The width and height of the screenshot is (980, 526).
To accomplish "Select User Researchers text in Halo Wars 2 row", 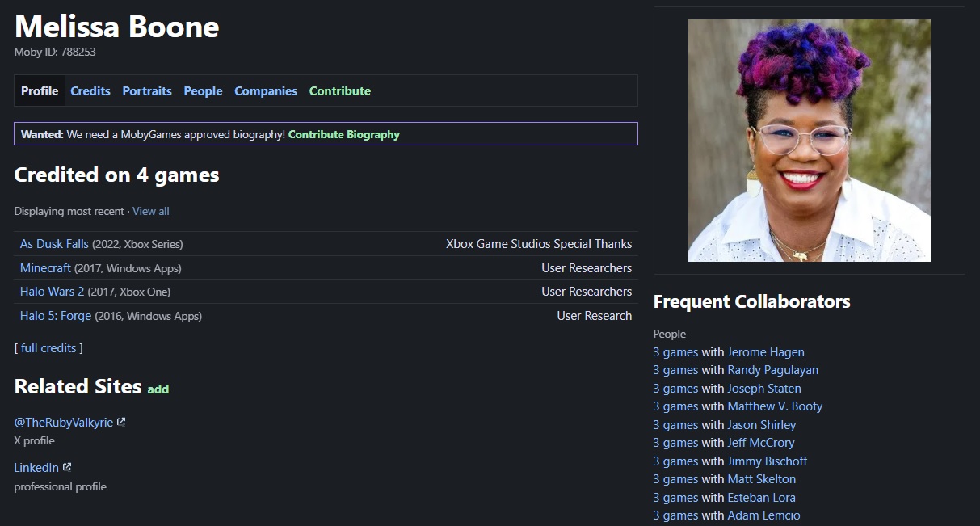I will pyautogui.click(x=587, y=292).
